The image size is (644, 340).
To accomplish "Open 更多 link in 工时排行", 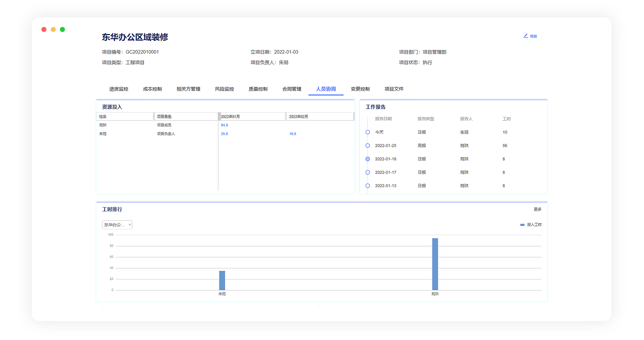I will click(537, 209).
